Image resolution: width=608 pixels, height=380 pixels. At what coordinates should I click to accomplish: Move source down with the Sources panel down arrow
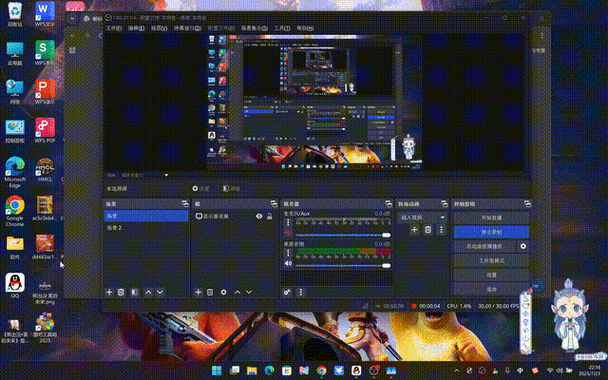(x=249, y=292)
